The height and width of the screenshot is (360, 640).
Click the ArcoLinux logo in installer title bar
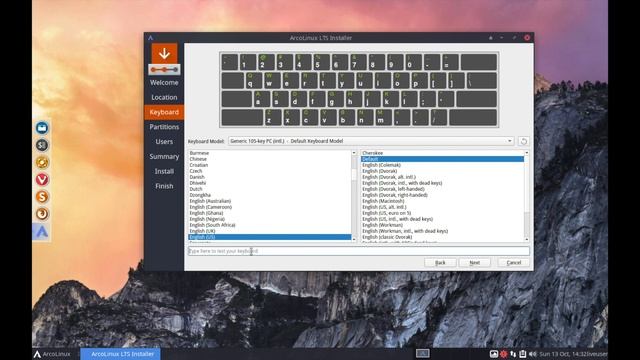coord(151,38)
